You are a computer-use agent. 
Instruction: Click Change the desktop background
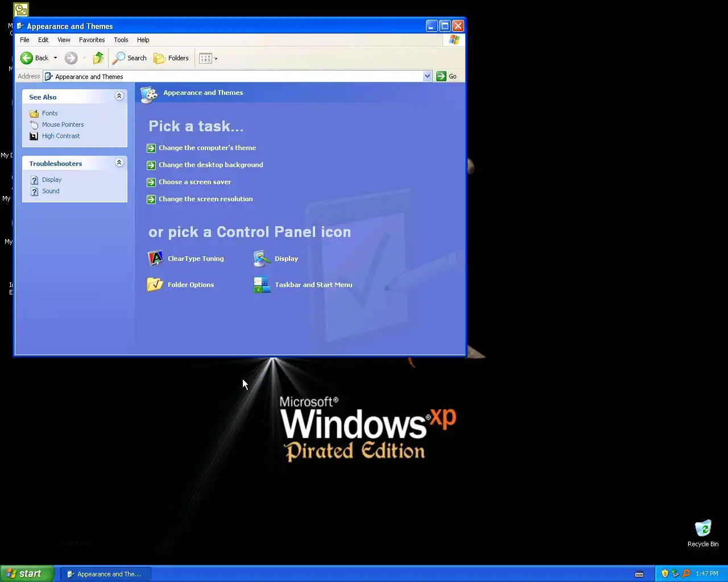pos(210,165)
